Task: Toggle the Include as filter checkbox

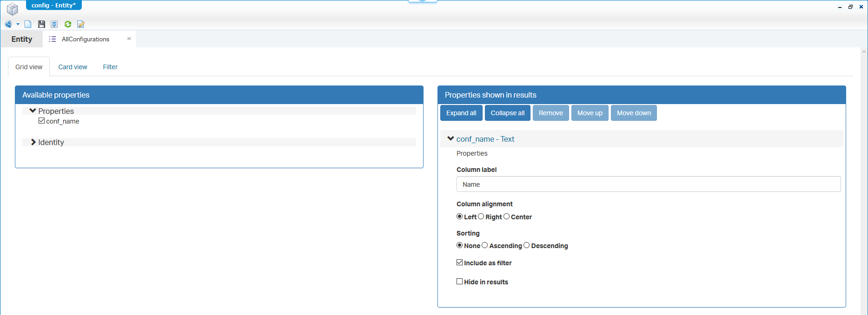Action: 460,262
